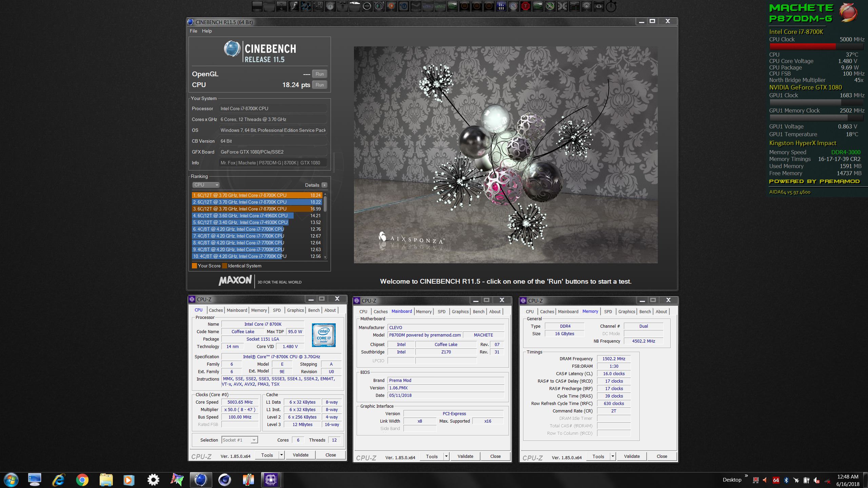Open Windows Explorer folder icon in taskbar
Screen dimensions: 868x488
[106, 480]
